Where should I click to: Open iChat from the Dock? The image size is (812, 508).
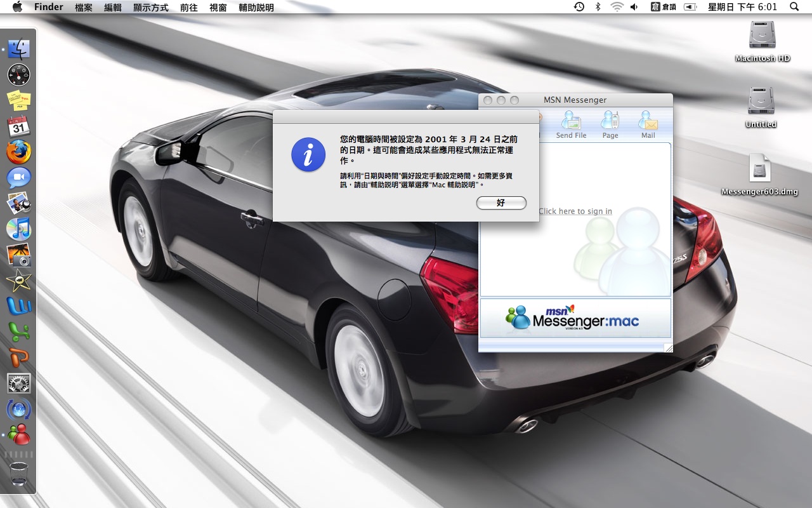[19, 178]
